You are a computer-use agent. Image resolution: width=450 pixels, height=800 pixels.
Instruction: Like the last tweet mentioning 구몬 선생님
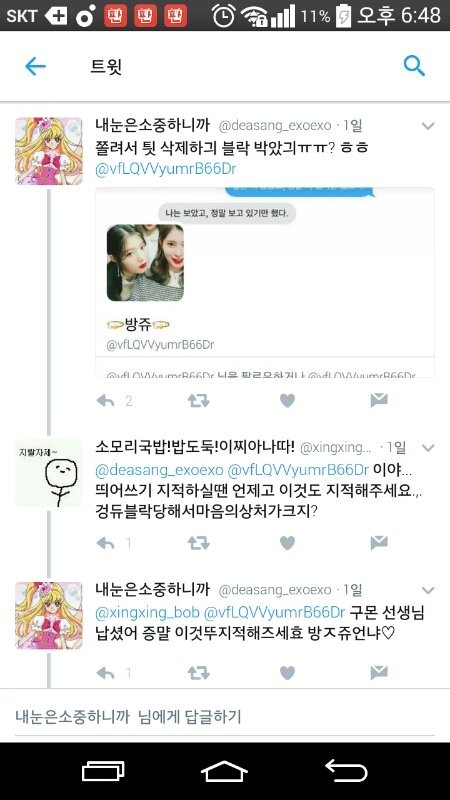tap(287, 673)
